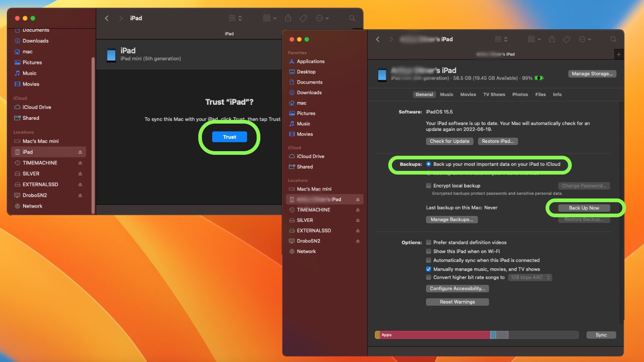
Task: Click the new tab plus icon in front window
Action: (619, 54)
